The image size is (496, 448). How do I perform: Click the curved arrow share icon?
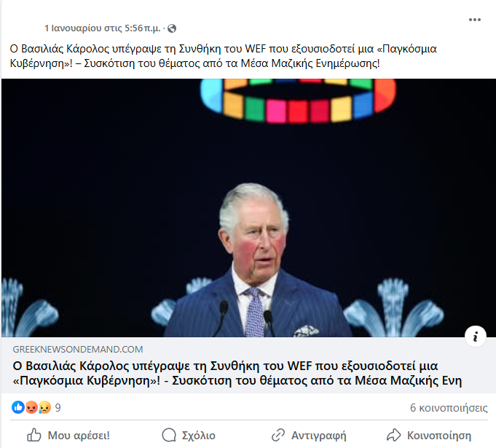click(394, 435)
